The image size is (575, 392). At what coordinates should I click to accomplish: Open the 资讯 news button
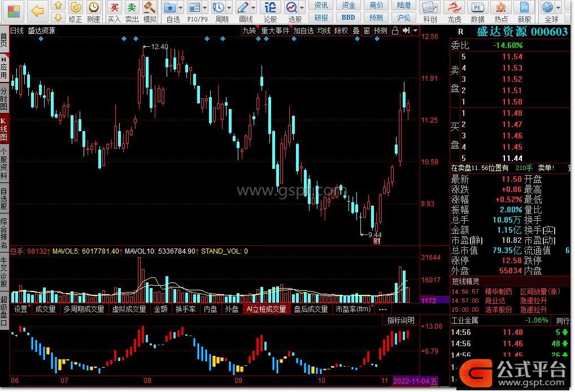coord(321,5)
